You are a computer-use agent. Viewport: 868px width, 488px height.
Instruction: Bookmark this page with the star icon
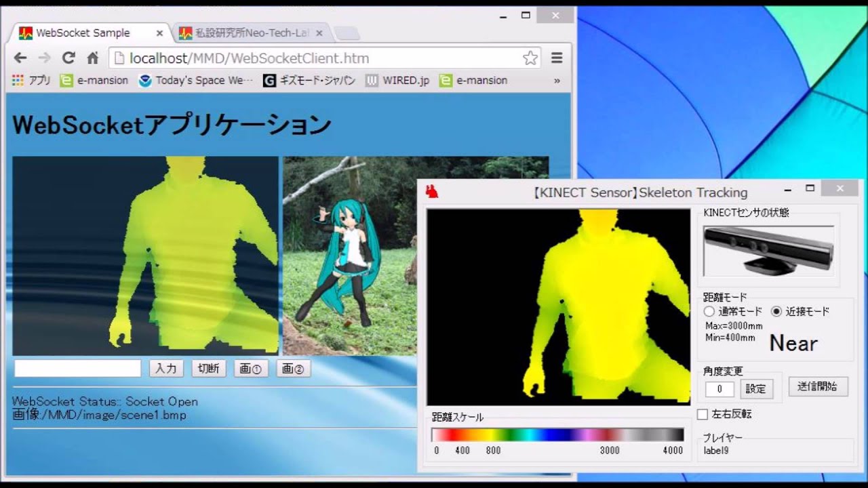point(530,58)
